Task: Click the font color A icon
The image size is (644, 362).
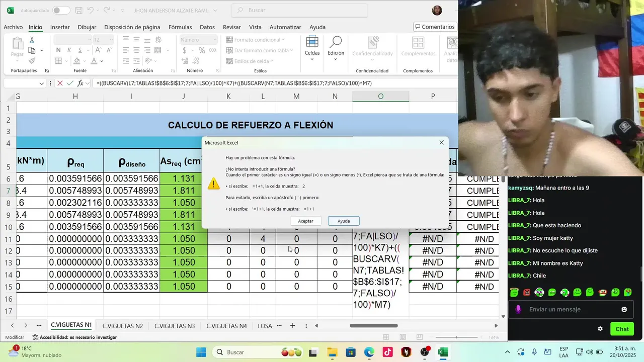Action: point(94,61)
